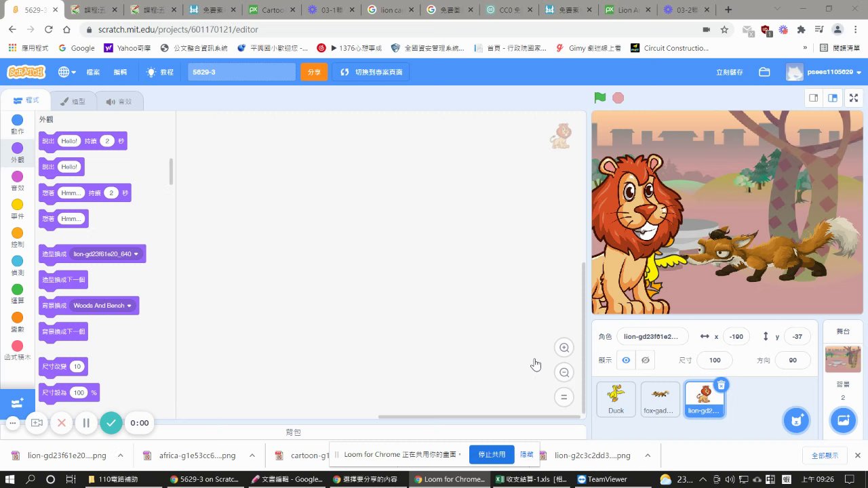868x488 pixels.
Task: Click the Loom finish recording check button
Action: 111,423
